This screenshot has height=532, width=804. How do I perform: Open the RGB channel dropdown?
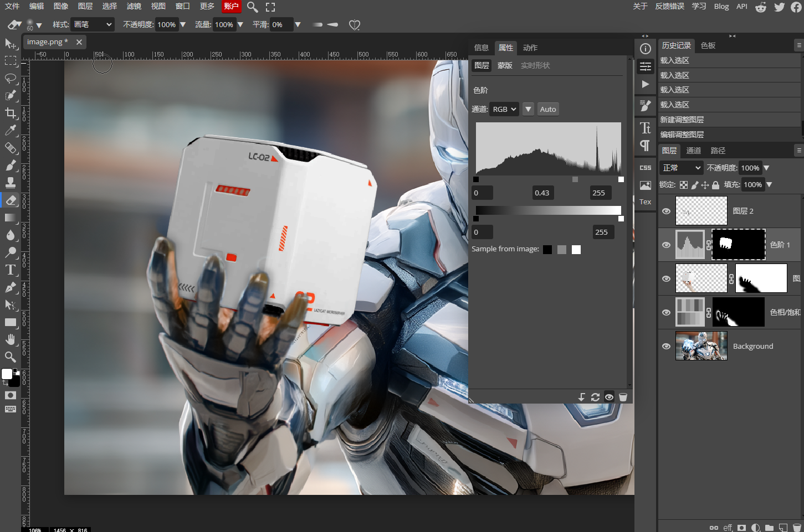point(504,109)
